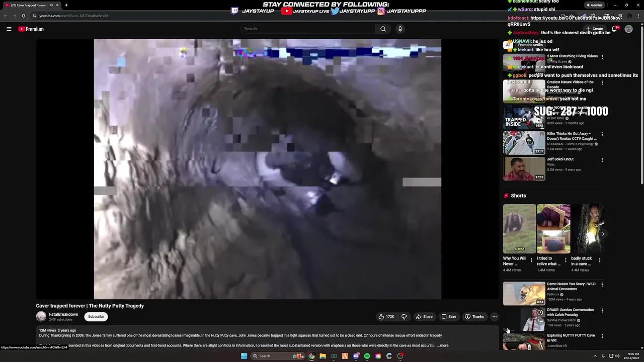Image resolution: width=644 pixels, height=362 pixels.
Task: Start voice search with microphone icon
Action: pyautogui.click(x=400, y=29)
